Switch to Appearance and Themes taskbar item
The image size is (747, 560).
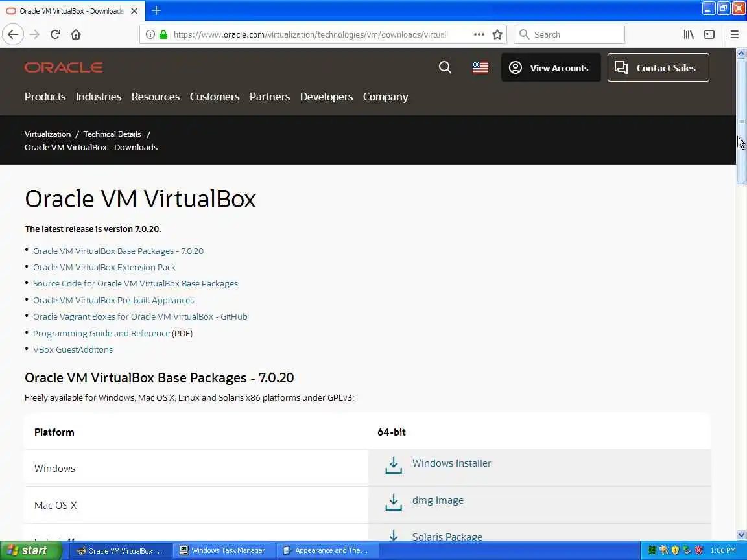327,550
